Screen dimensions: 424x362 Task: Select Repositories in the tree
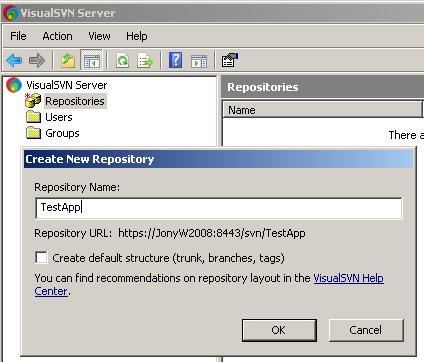coord(75,101)
